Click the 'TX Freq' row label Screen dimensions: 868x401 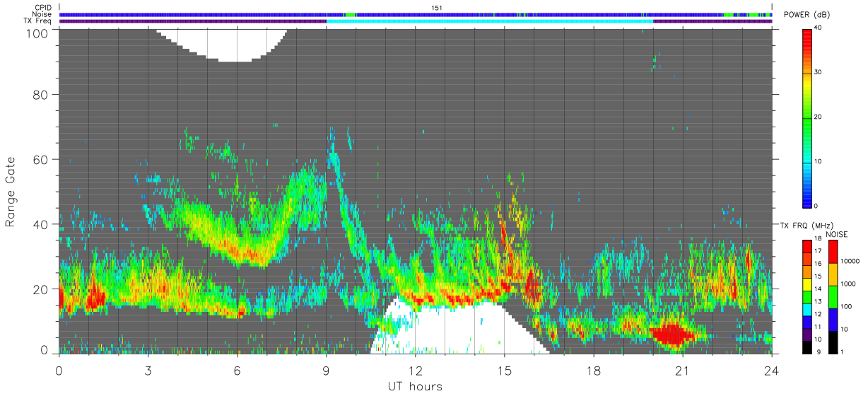[x=39, y=21]
